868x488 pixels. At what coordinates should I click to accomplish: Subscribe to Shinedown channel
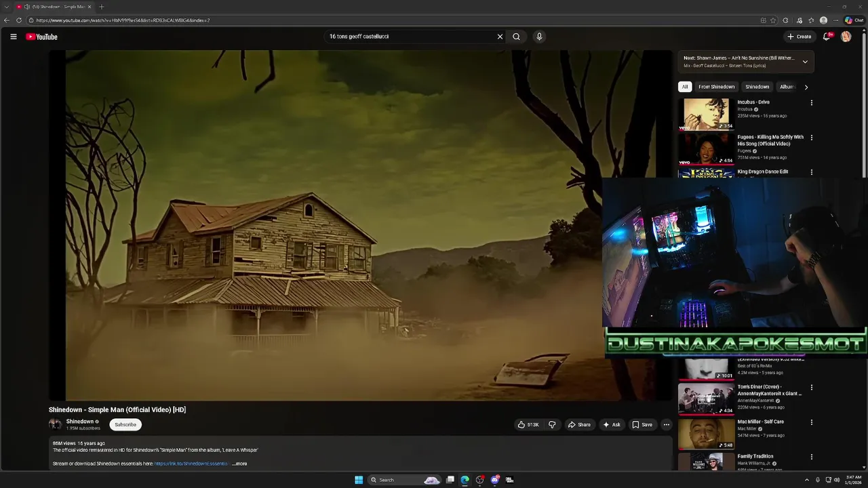coord(125,424)
